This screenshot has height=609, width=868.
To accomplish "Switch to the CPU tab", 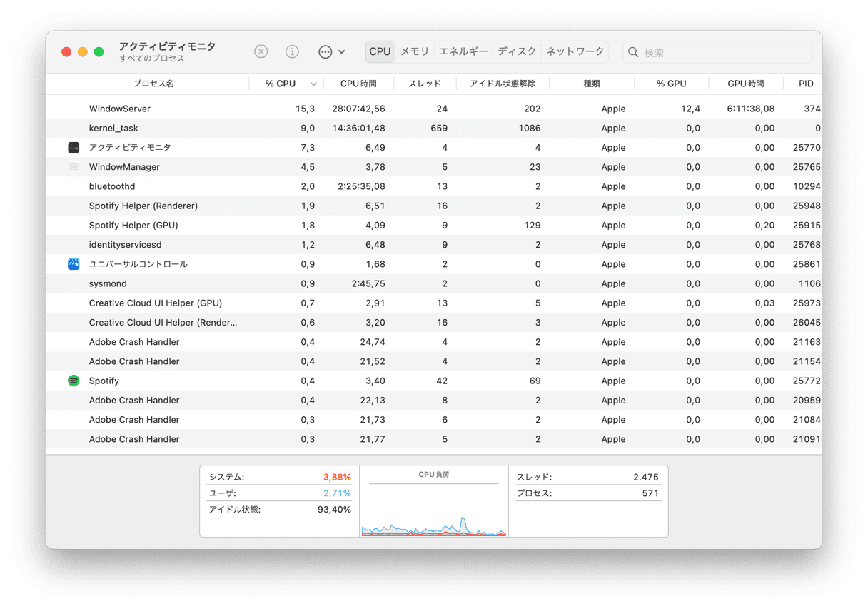I will pyautogui.click(x=380, y=51).
